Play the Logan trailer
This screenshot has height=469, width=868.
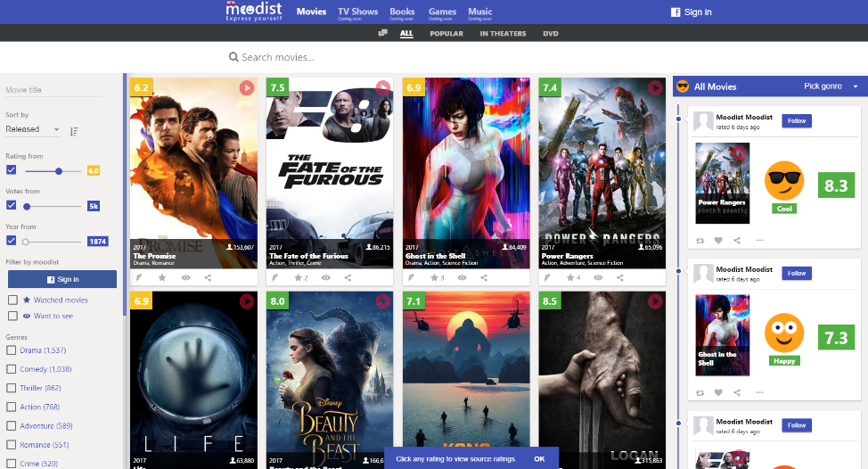coord(655,301)
